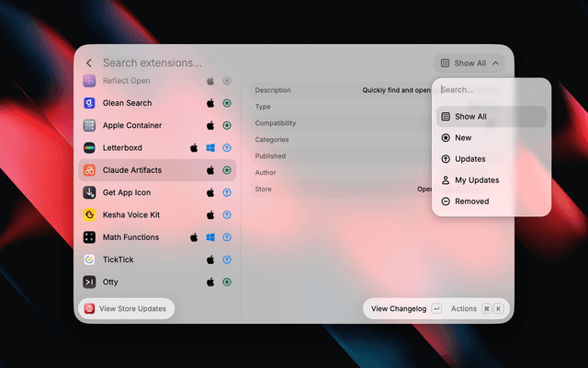Click the View Changelog button
Viewport: 588px width, 368px height.
pos(406,309)
